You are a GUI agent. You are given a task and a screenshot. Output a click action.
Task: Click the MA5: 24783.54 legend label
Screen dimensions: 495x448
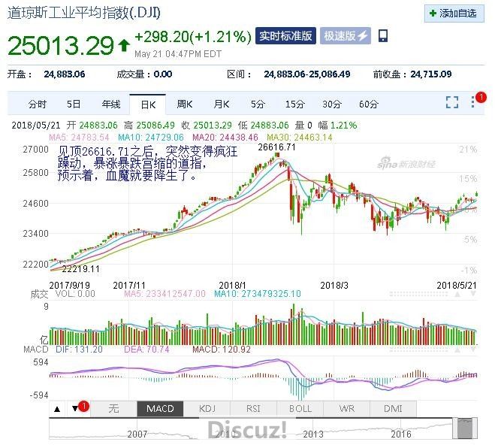point(79,138)
